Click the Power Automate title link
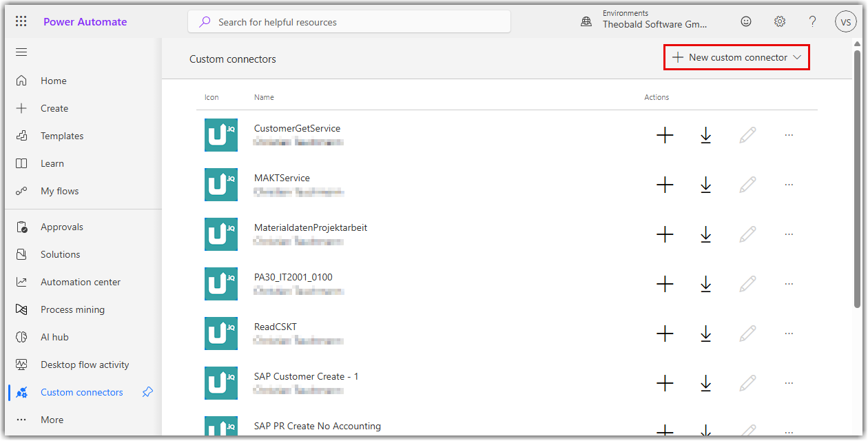The width and height of the screenshot is (868, 441). pyautogui.click(x=85, y=21)
